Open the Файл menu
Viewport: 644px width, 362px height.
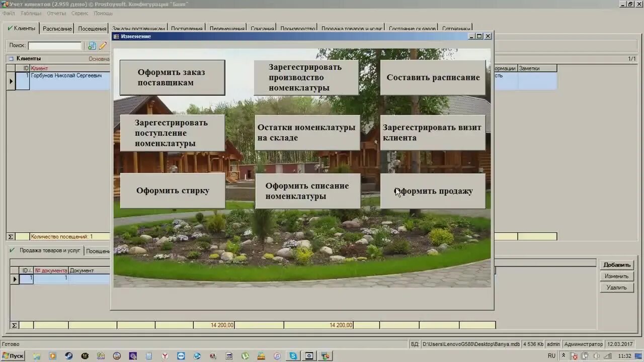click(9, 14)
